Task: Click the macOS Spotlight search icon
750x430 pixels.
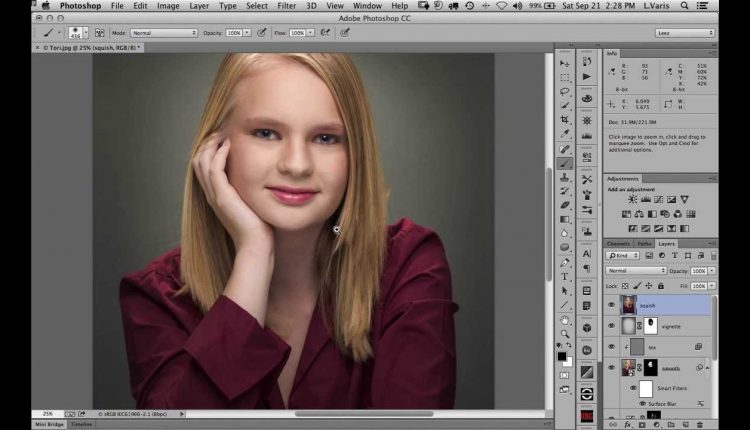Action: pos(684,6)
